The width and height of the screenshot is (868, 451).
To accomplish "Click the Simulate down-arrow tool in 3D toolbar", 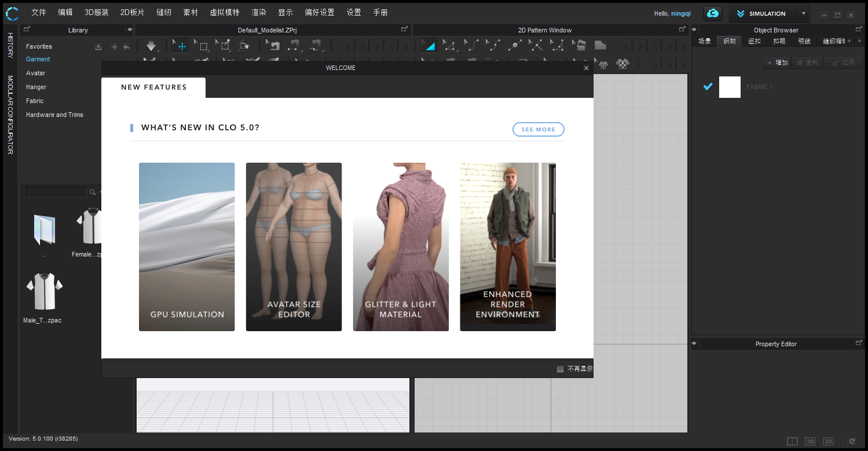I will point(151,46).
